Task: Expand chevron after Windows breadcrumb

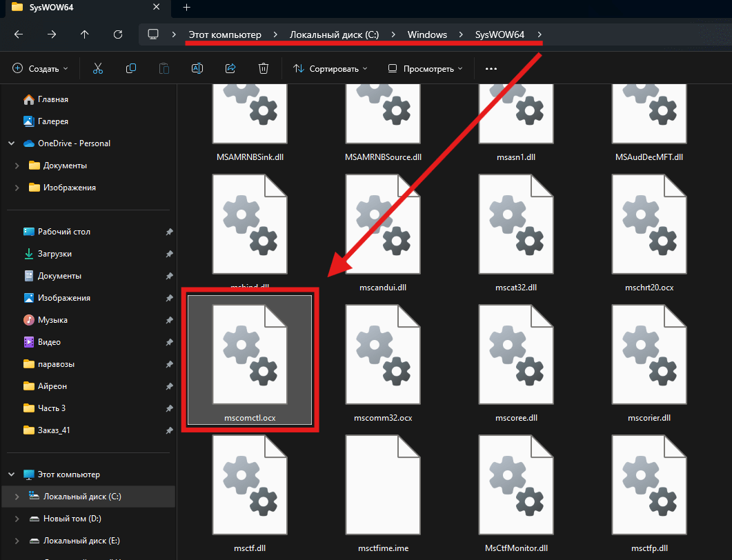Action: pos(462,34)
